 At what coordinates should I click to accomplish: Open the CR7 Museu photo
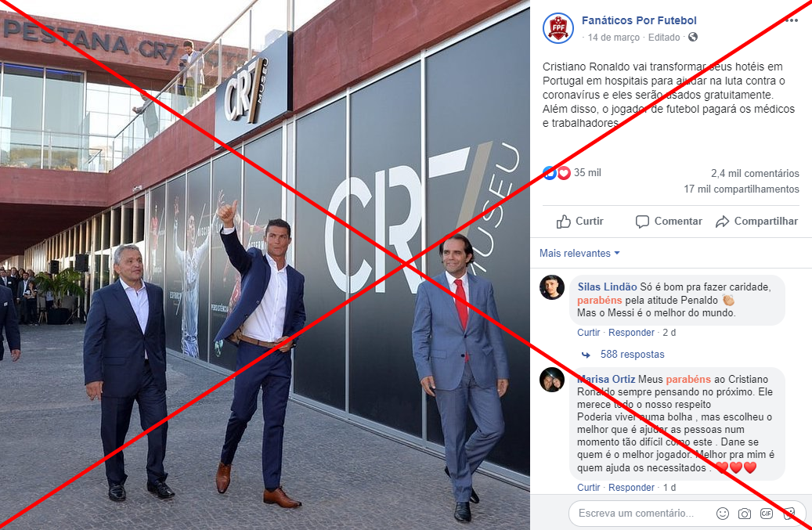(x=265, y=265)
